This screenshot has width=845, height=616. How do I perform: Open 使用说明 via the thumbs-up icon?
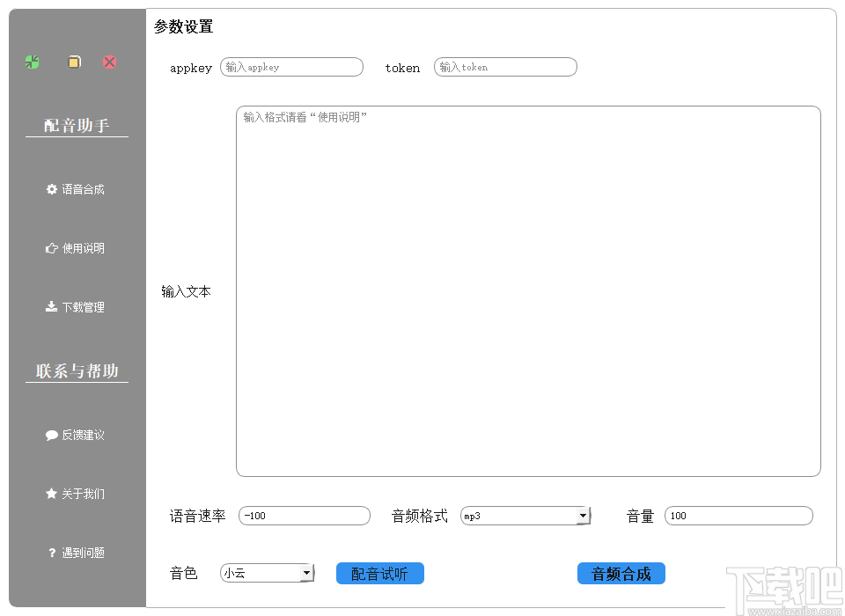coord(51,247)
